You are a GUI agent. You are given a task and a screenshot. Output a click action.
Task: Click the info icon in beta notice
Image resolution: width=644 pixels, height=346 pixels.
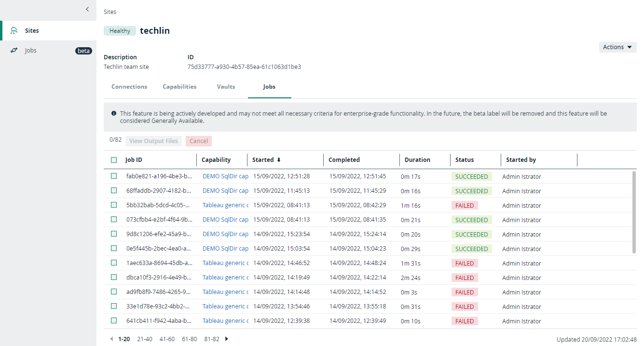(x=114, y=114)
